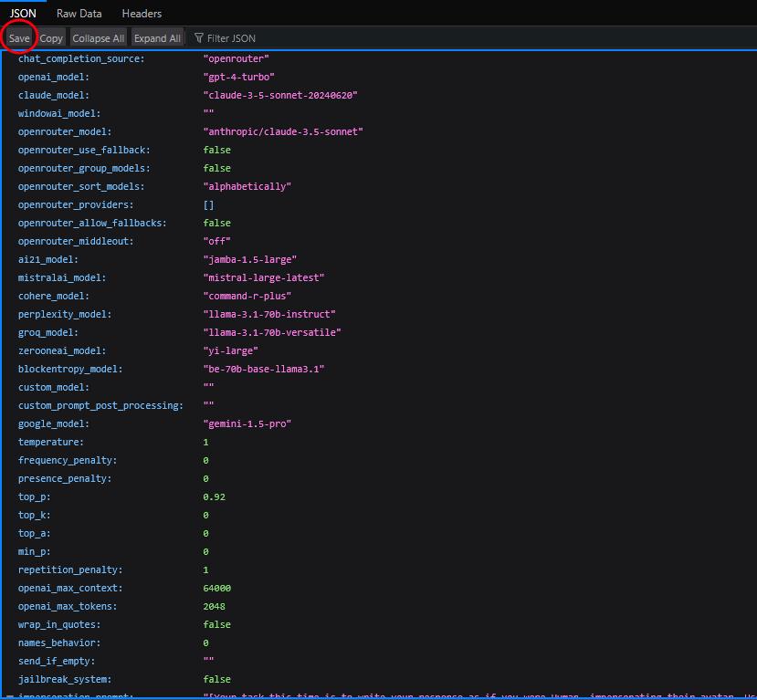Click the Save button
Viewport: 757px width, 700px height.
[x=19, y=38]
